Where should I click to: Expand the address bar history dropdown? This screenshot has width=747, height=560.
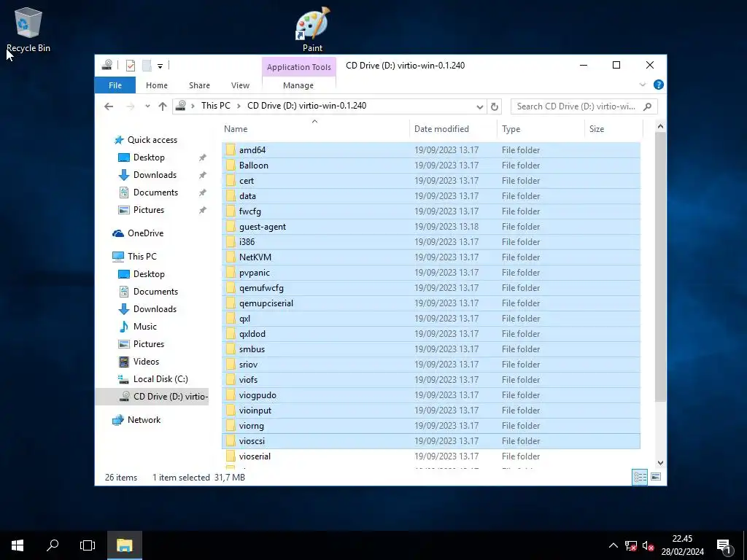480,106
